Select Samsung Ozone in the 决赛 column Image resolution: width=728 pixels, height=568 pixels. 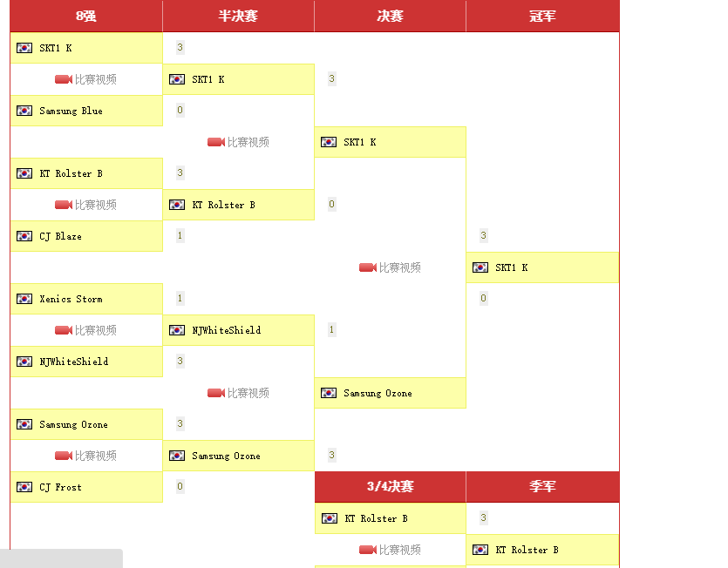(378, 393)
